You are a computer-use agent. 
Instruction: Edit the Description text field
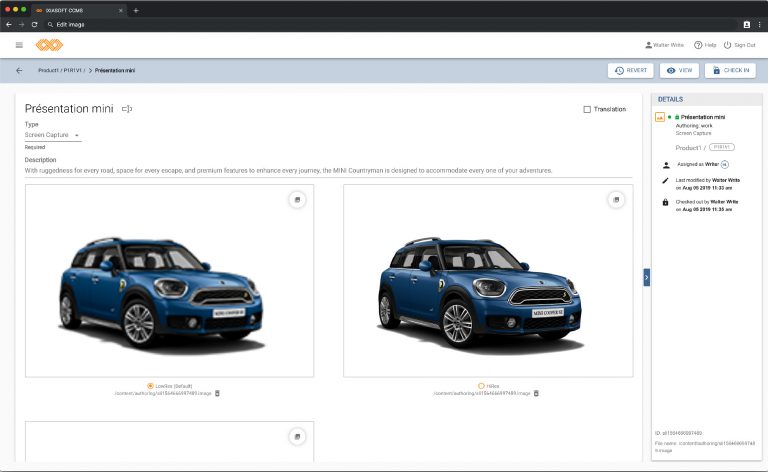click(328, 170)
